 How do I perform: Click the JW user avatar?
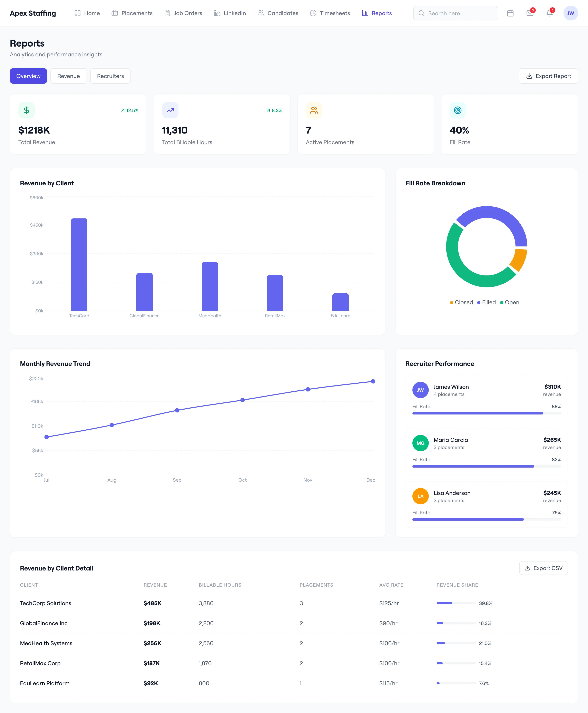tap(570, 13)
